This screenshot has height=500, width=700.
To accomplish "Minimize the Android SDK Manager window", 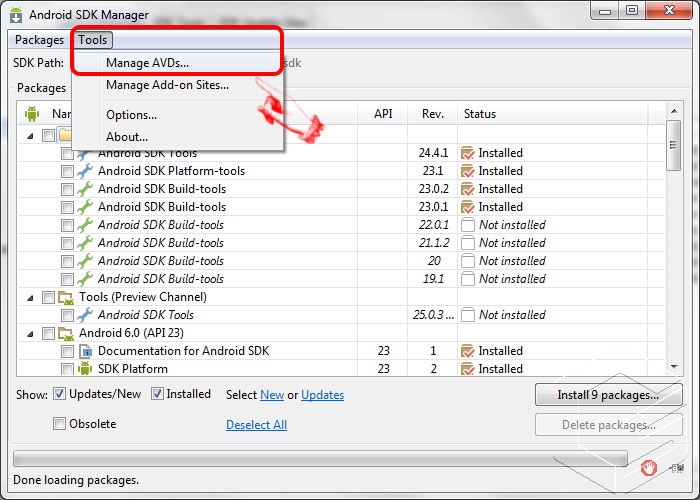I will point(605,11).
